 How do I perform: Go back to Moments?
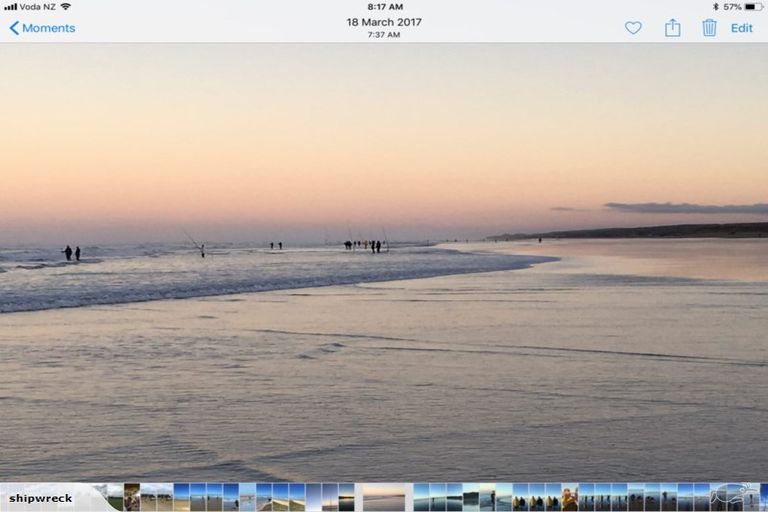tap(42, 28)
